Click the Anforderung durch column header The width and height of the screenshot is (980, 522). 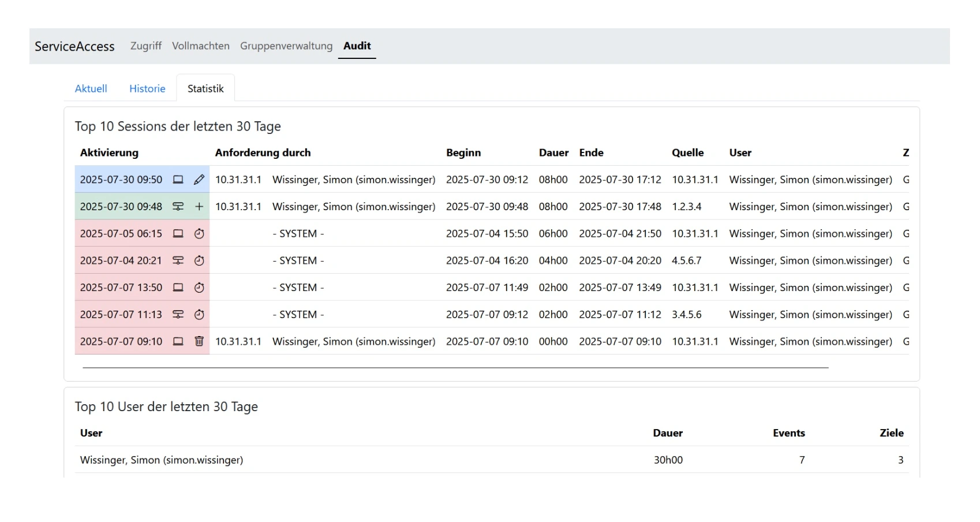click(263, 152)
